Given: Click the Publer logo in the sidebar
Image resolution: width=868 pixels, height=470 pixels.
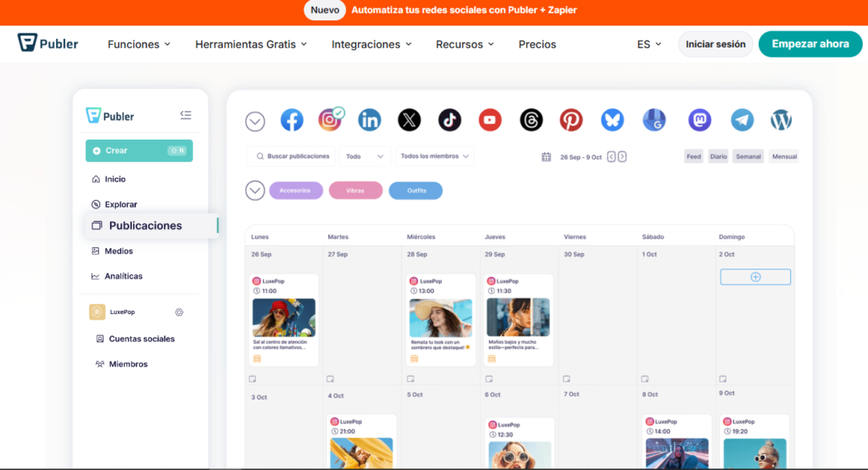Looking at the screenshot, I should coord(109,115).
